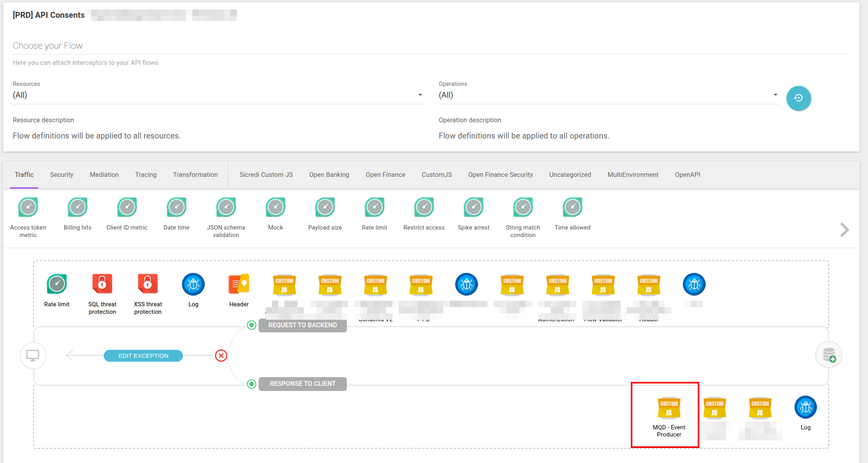Click the client monitor icon

pos(33,355)
